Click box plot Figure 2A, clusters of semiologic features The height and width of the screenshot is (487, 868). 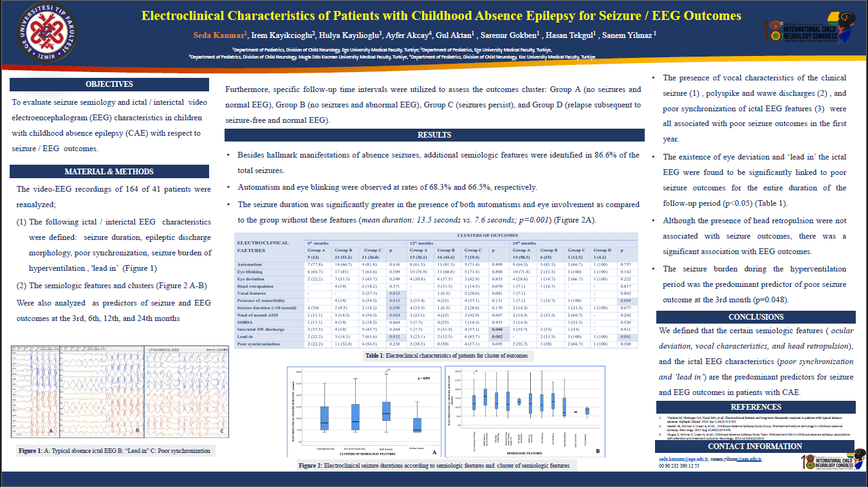pos(365,412)
